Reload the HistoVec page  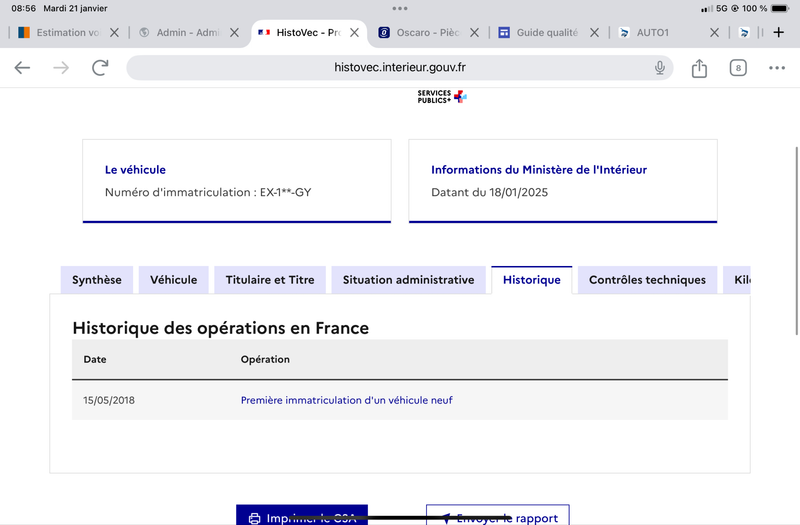pyautogui.click(x=100, y=67)
